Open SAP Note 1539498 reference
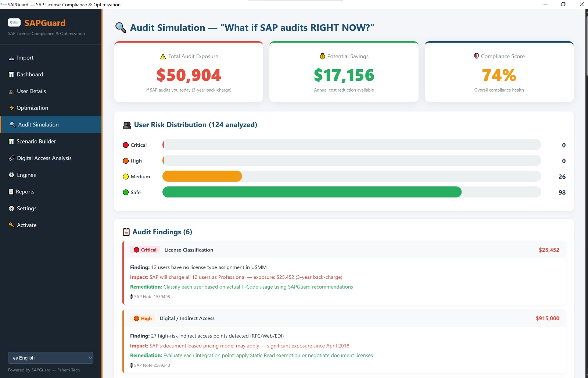This screenshot has height=378, width=588. [152, 297]
